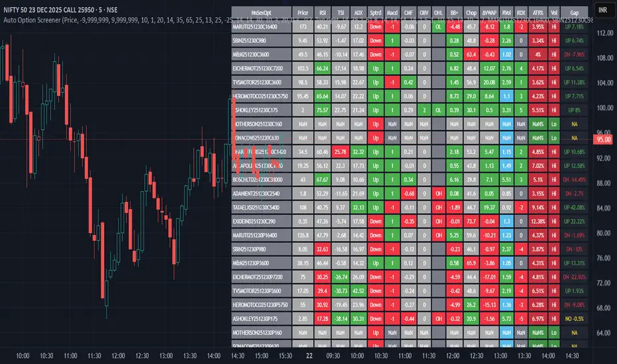Image resolution: width=617 pixels, height=364 pixels.
Task: Select the TVSMOTOR251230C3600 row name
Action: [261, 82]
